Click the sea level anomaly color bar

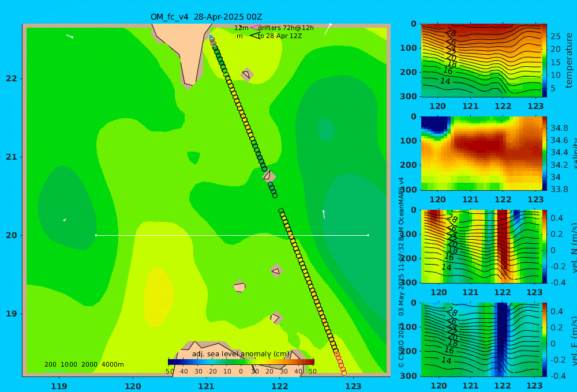pyautogui.click(x=241, y=362)
